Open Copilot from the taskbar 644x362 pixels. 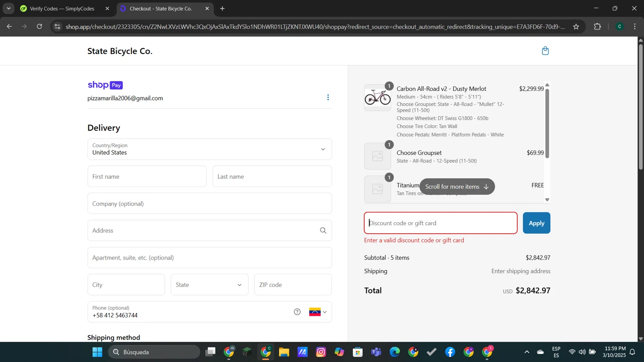point(340,352)
